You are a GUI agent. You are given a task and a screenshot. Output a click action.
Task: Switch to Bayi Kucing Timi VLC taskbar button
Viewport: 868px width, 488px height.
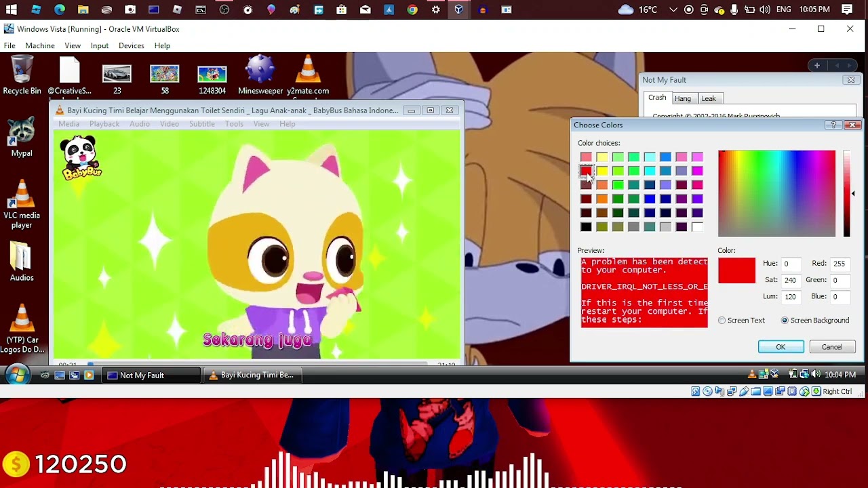[252, 375]
